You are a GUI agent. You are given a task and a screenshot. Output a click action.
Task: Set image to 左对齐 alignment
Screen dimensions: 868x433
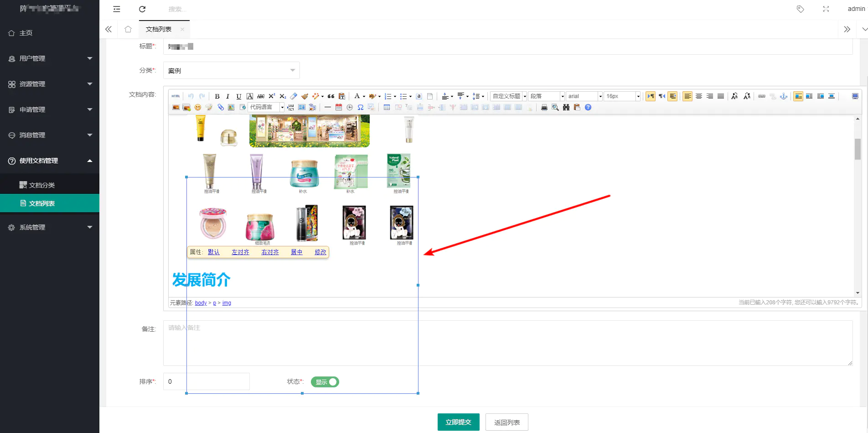click(240, 252)
